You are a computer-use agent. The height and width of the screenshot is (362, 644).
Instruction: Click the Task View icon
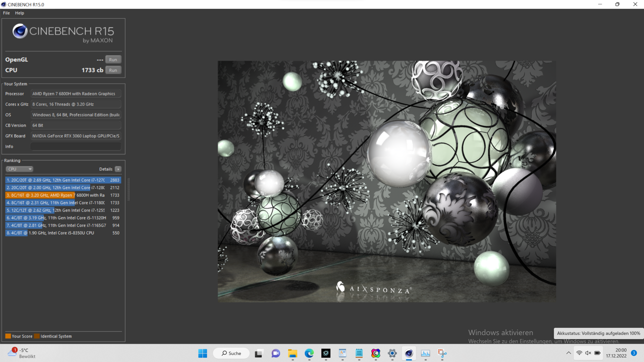click(x=259, y=353)
